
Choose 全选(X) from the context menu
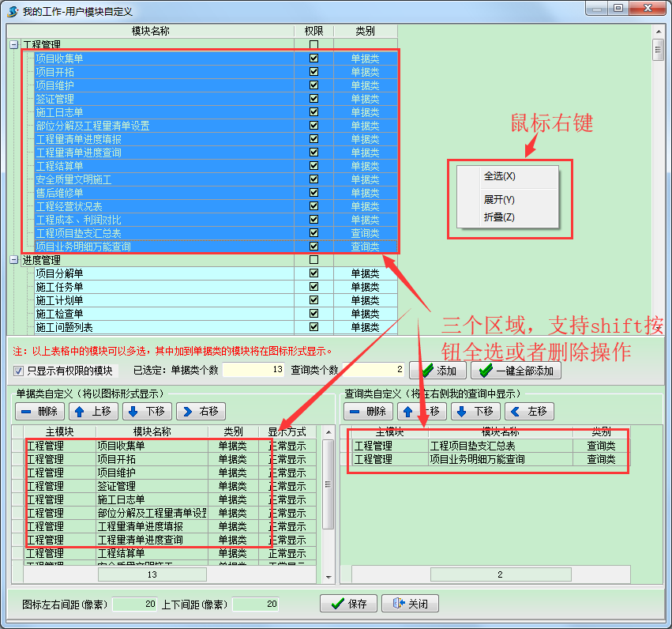point(499,176)
